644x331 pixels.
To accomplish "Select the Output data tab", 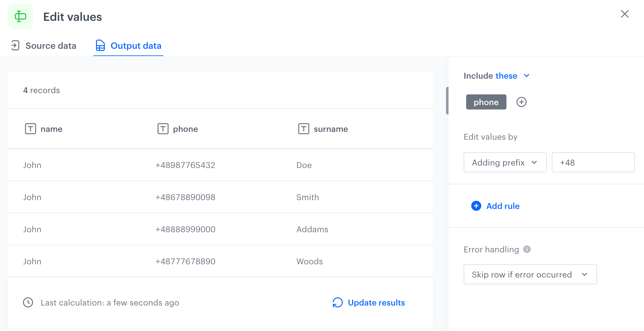I will pyautogui.click(x=128, y=46).
